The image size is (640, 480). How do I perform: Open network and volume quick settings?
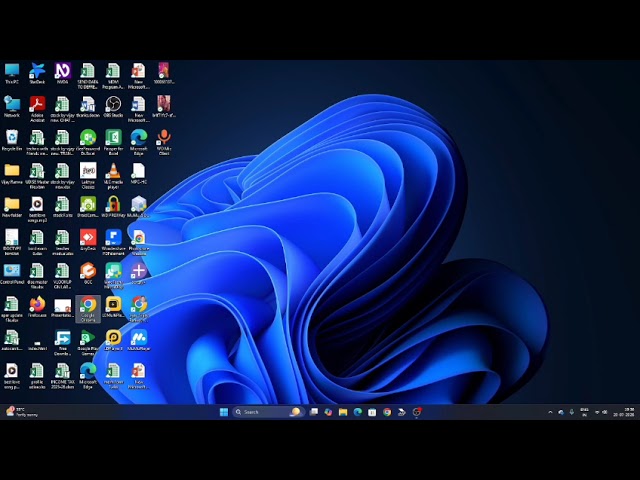(x=601, y=412)
